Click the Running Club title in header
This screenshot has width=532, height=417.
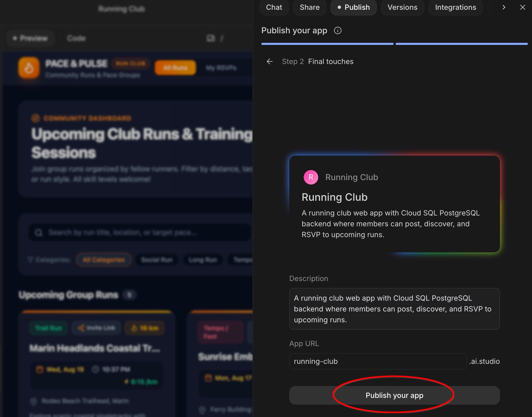(x=122, y=9)
